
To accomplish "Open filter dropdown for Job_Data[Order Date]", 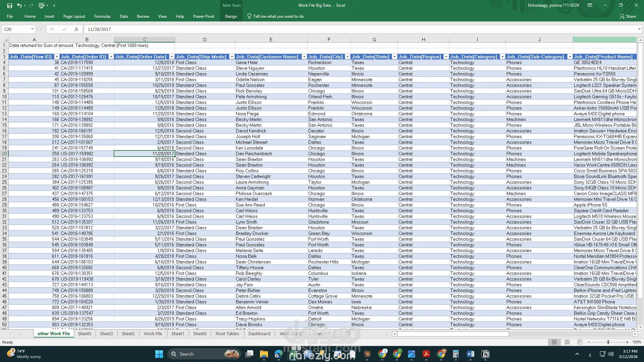I will [x=172, y=57].
